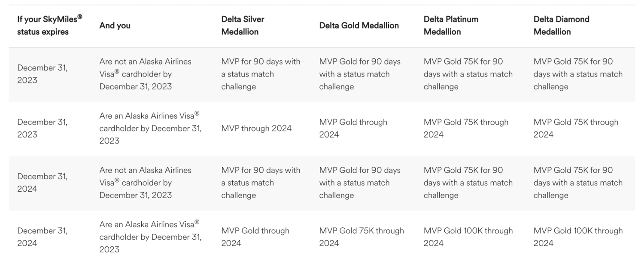Select the first row's status-expires date cell
Screen dimensions: 644x269
point(42,74)
